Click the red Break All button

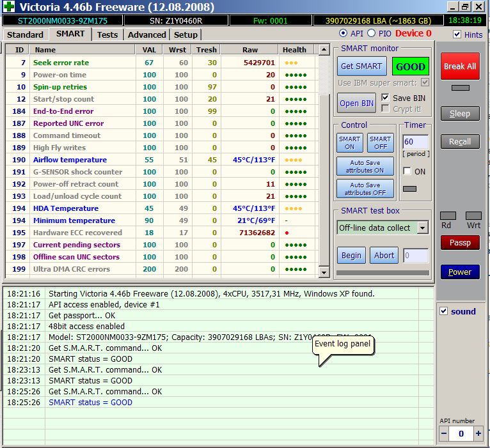coord(460,66)
